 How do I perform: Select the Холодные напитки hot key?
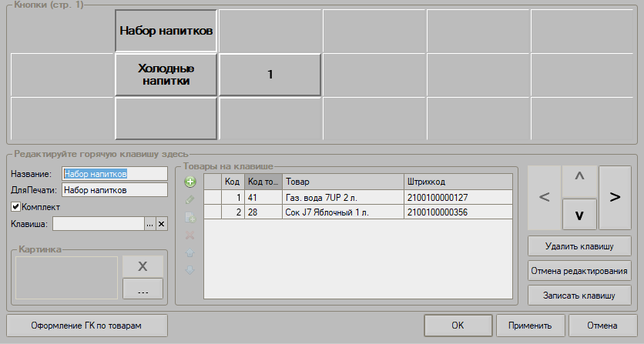point(166,75)
